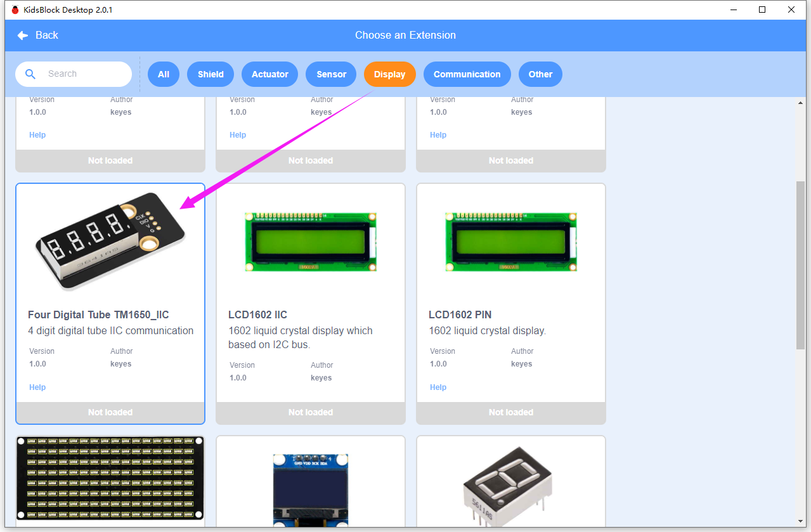Open the LCD1602 PIN display image
This screenshot has width=811, height=532.
click(511, 242)
